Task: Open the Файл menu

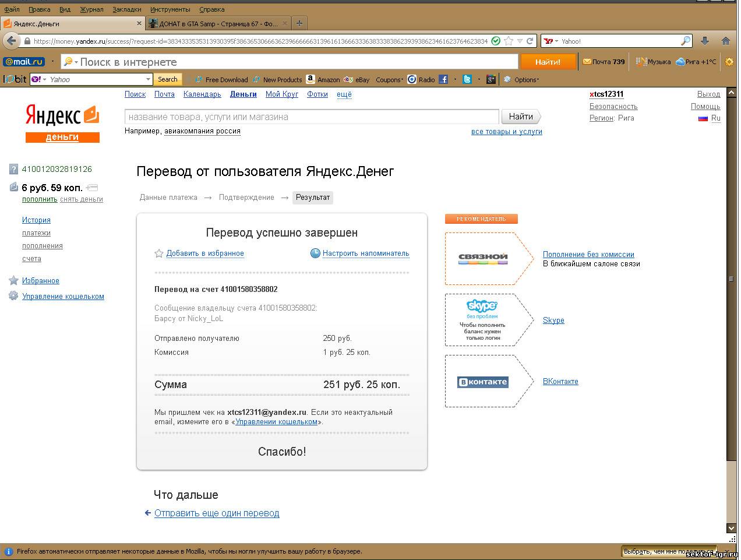Action: click(x=12, y=9)
